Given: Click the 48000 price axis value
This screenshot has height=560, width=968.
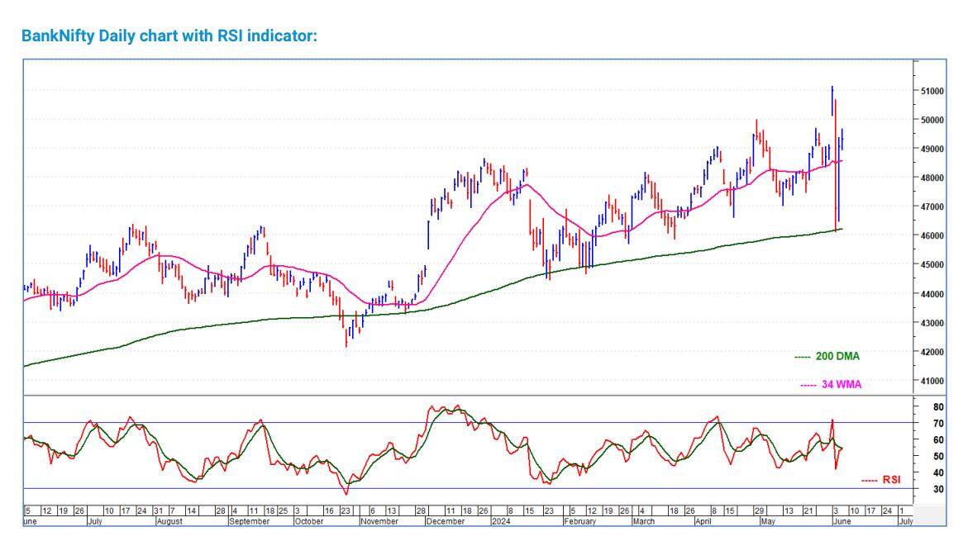Looking at the screenshot, I should point(932,178).
